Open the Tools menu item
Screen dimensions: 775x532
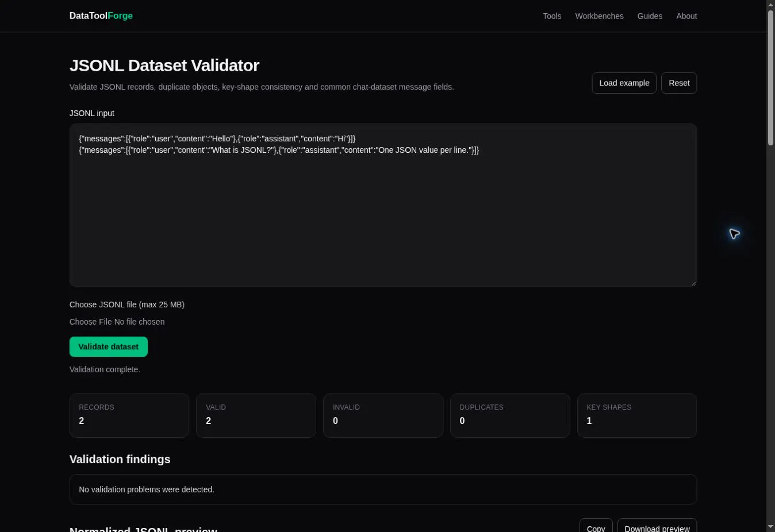pos(552,16)
